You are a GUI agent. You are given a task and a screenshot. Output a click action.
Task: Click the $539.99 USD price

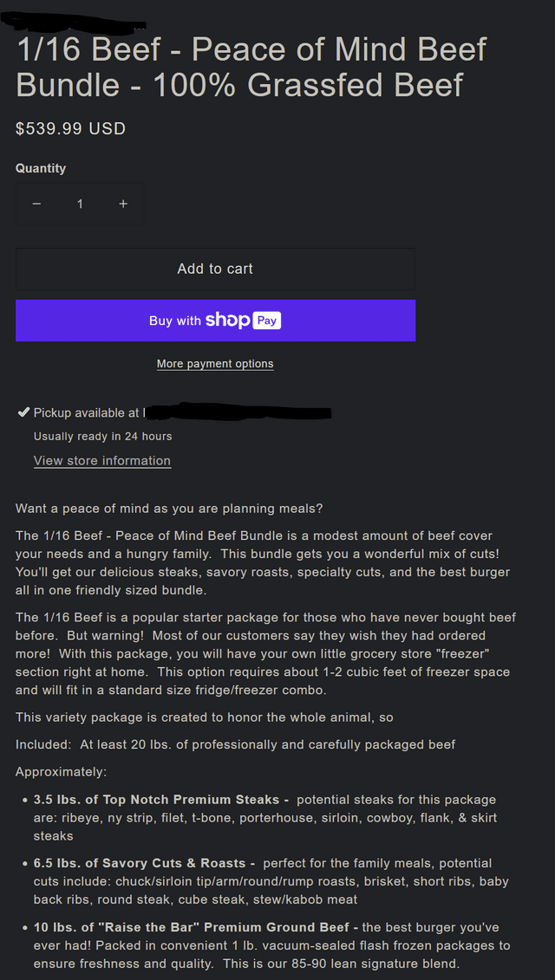(71, 129)
